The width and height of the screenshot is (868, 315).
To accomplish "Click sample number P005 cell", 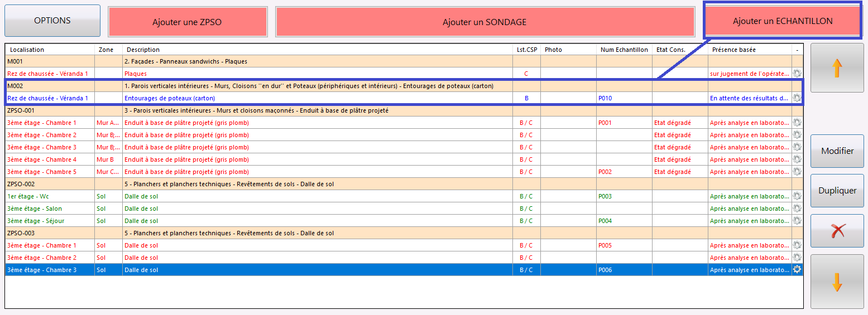I will click(624, 245).
